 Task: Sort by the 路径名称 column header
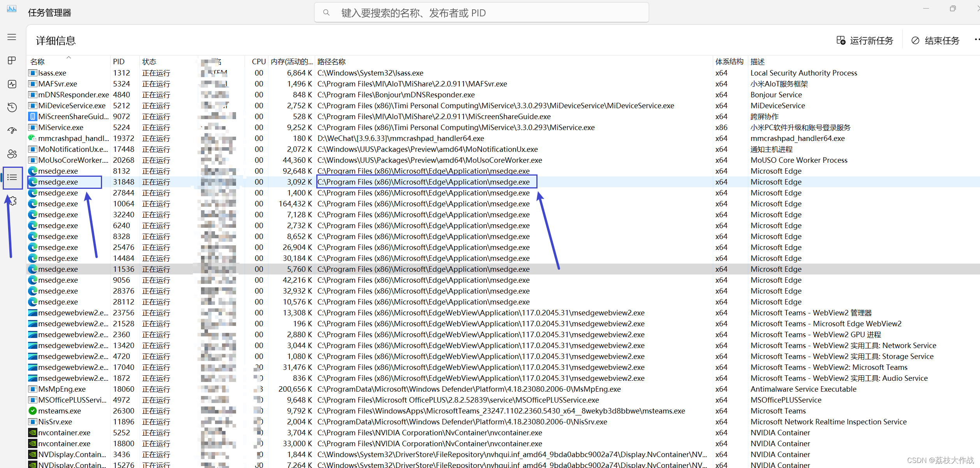coord(331,62)
